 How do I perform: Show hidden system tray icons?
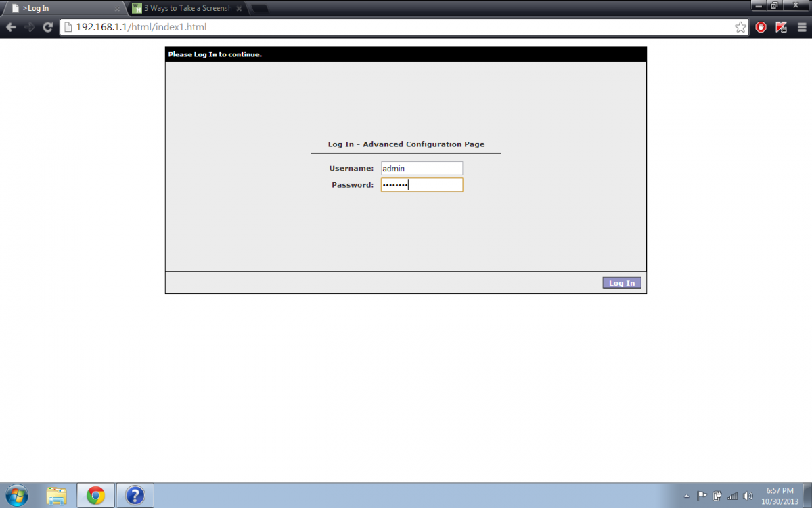687,495
